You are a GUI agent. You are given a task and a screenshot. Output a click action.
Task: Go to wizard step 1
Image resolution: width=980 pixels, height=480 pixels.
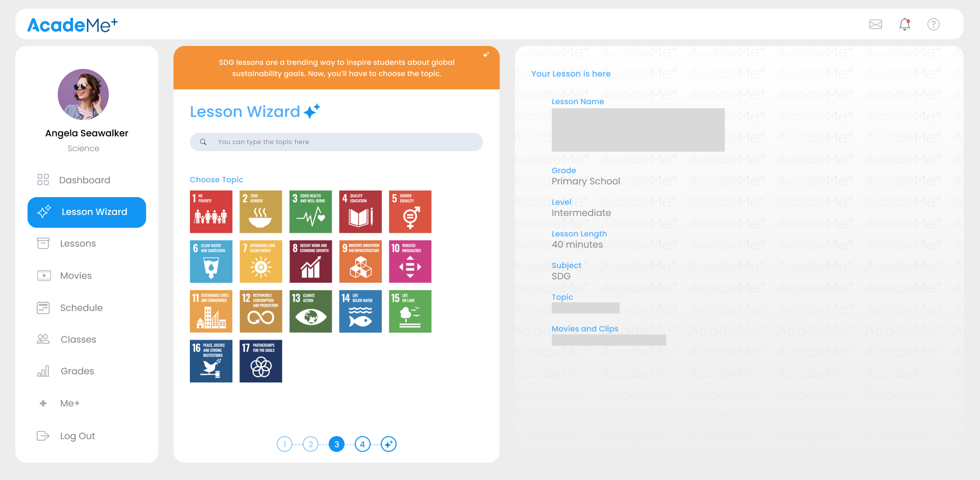(x=284, y=444)
